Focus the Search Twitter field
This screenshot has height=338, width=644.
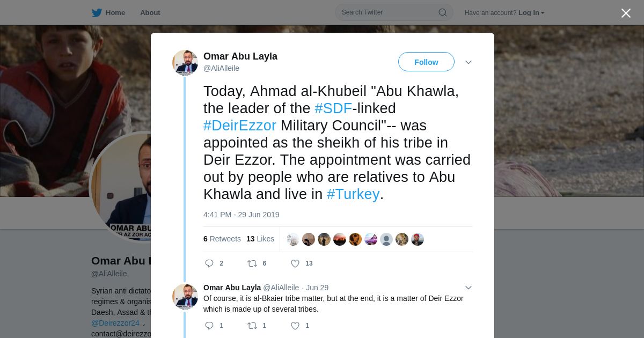coord(386,12)
